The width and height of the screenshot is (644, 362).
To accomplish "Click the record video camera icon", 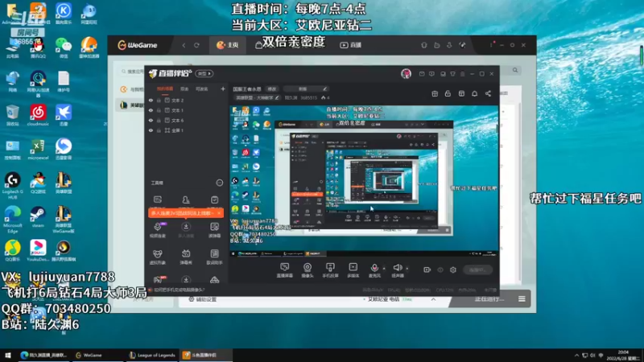I will [x=427, y=269].
